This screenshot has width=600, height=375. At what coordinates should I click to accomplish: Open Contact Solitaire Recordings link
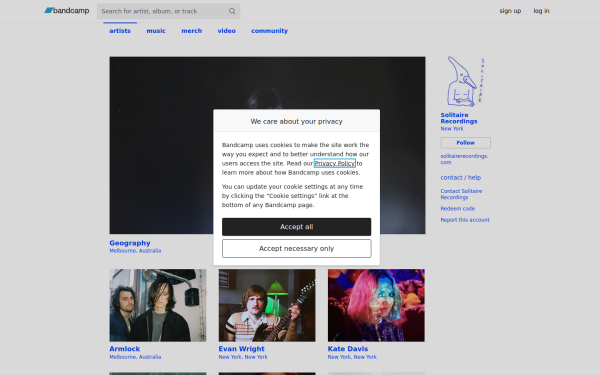tap(461, 194)
